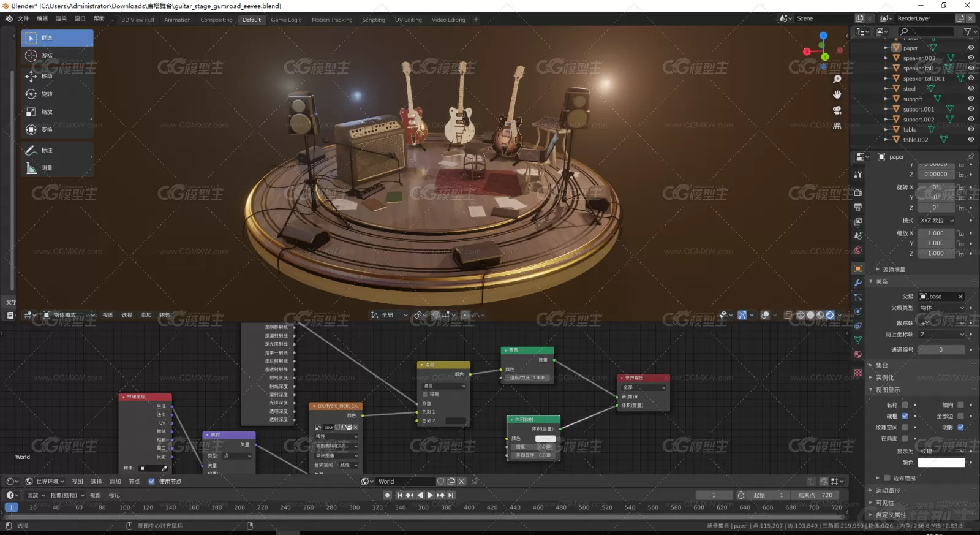
Task: Click the white 颜色 object color swatch
Action: [941, 463]
